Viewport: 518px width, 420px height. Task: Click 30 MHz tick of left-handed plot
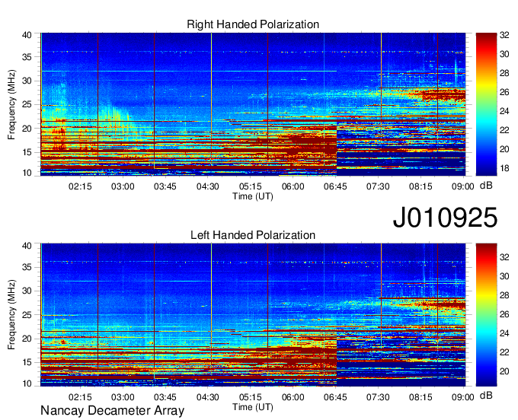coord(27,291)
